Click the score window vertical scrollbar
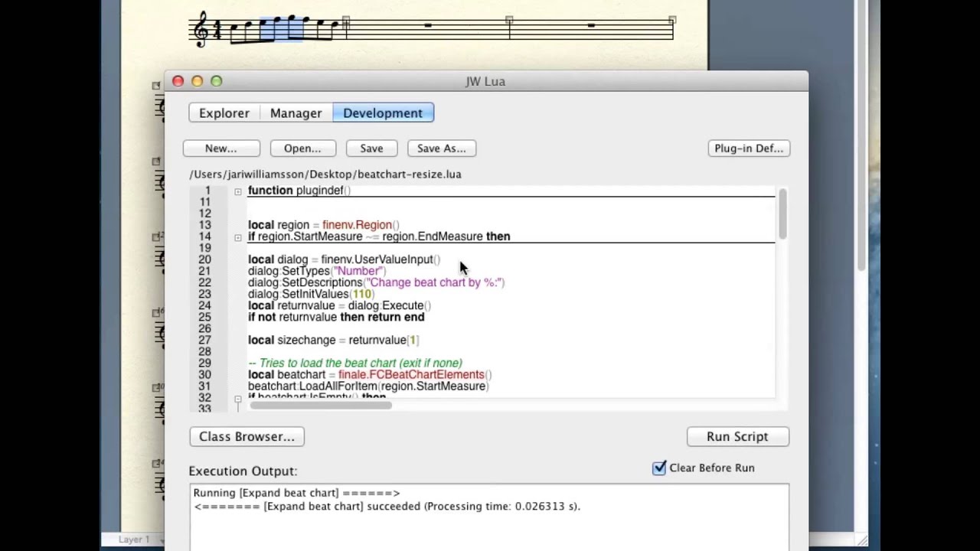Image resolution: width=980 pixels, height=551 pixels. [x=863, y=135]
